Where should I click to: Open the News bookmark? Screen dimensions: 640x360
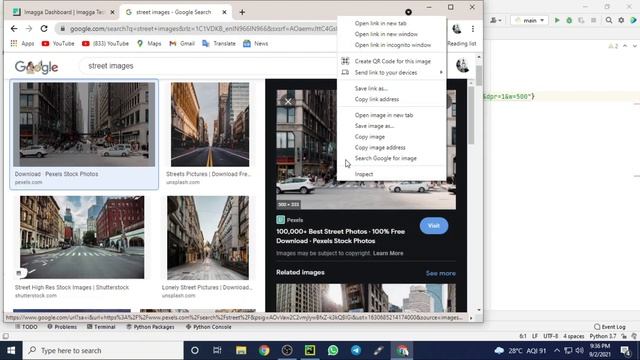256,43
